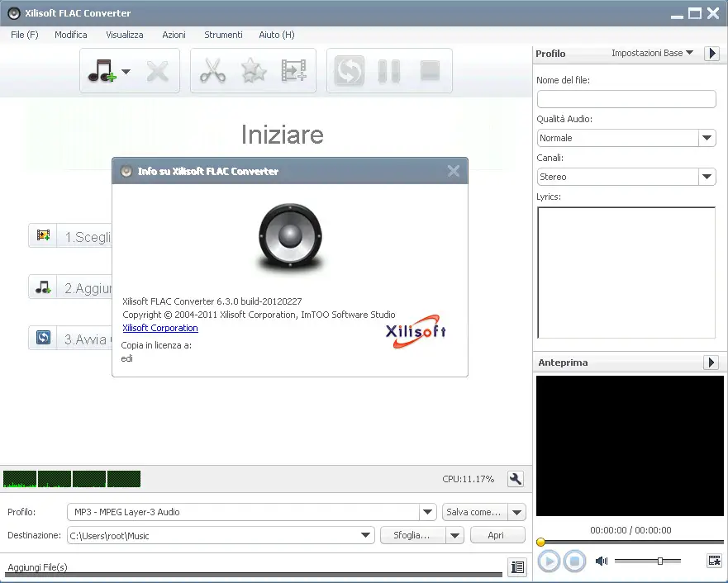Click inside the Lyrics text area
728x583 pixels.
(626, 273)
